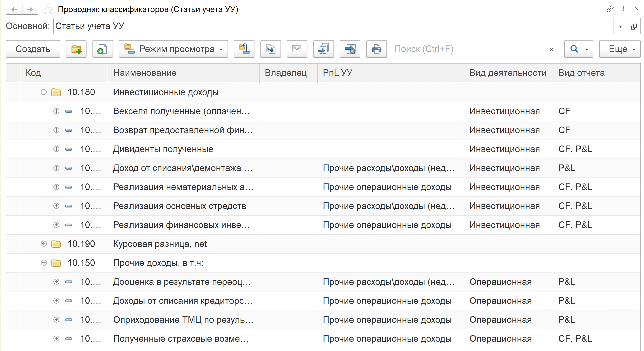Expand Реализация основных стредств row
644x351 pixels.
point(56,206)
